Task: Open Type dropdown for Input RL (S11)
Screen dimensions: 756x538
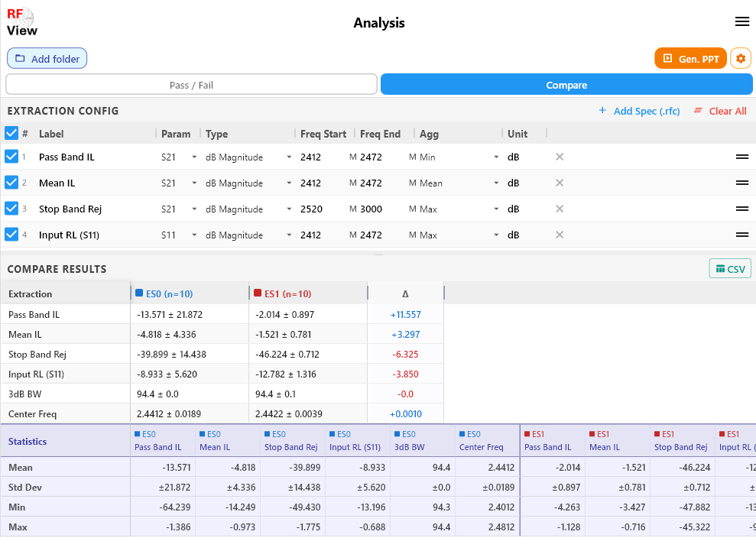Action: 248,235
